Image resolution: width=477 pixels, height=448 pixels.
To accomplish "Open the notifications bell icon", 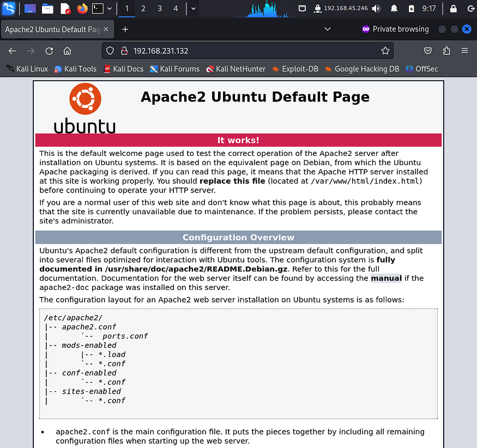I will coord(394,9).
